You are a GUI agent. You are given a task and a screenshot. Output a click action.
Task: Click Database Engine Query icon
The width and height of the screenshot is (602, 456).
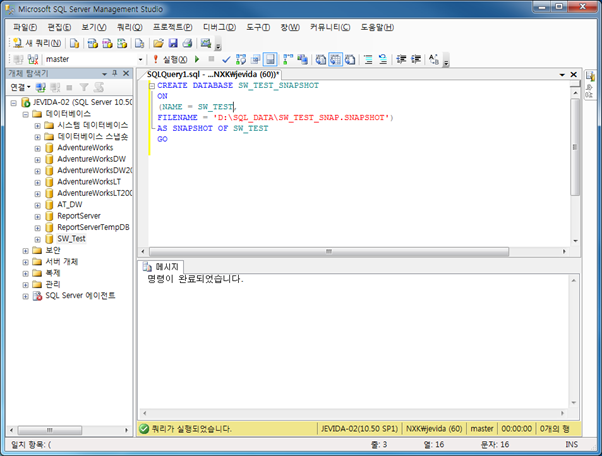[x=74, y=43]
